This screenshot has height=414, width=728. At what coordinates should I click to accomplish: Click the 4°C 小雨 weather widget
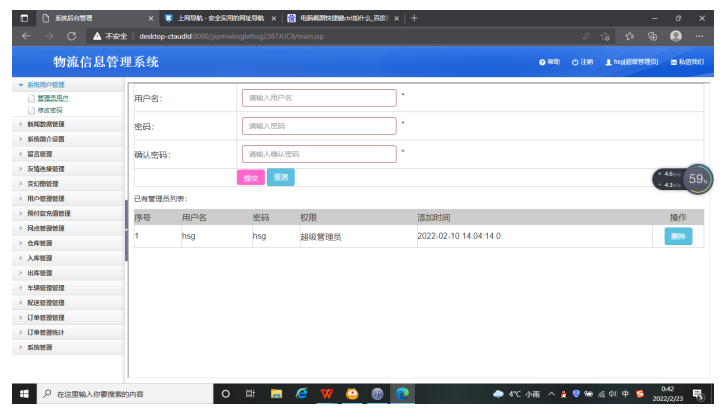coord(516,394)
